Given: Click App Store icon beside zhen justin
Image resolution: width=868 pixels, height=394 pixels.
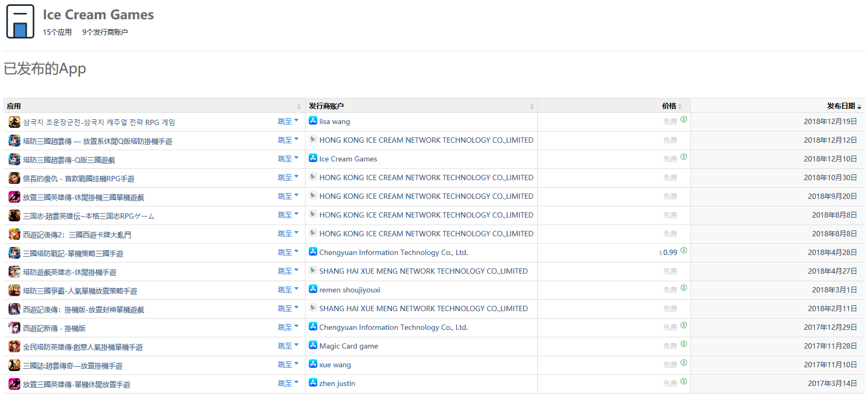Looking at the screenshot, I should point(313,383).
